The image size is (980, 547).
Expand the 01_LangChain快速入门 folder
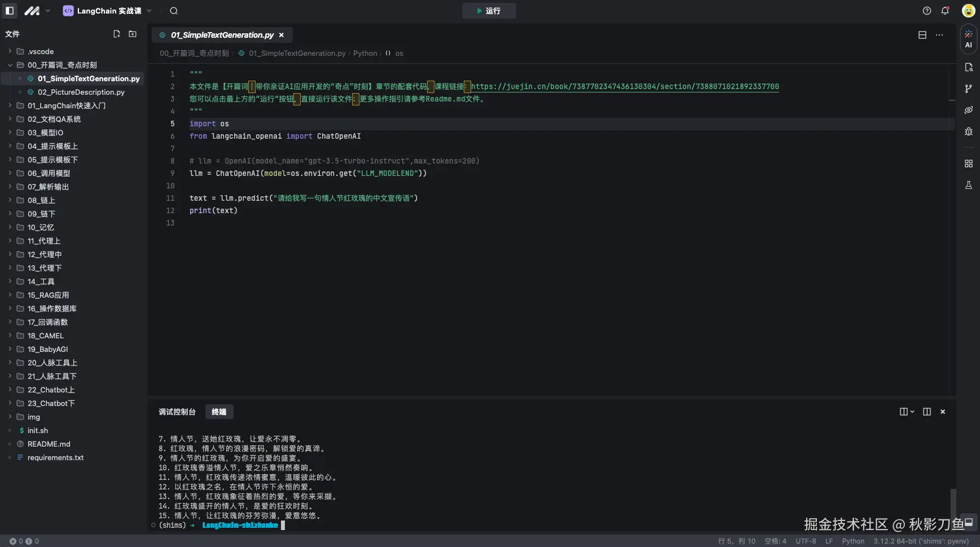click(66, 105)
